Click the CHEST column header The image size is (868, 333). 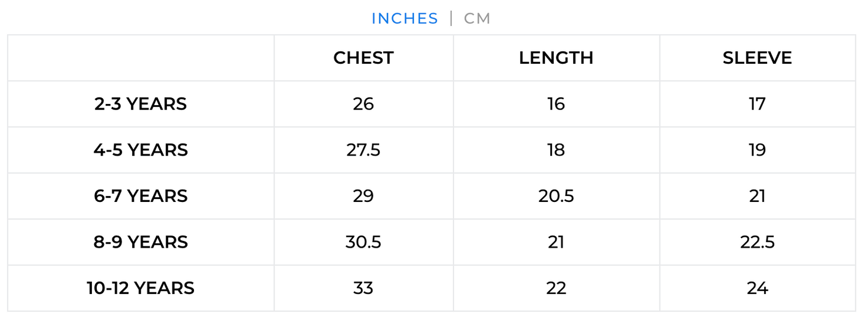click(363, 58)
